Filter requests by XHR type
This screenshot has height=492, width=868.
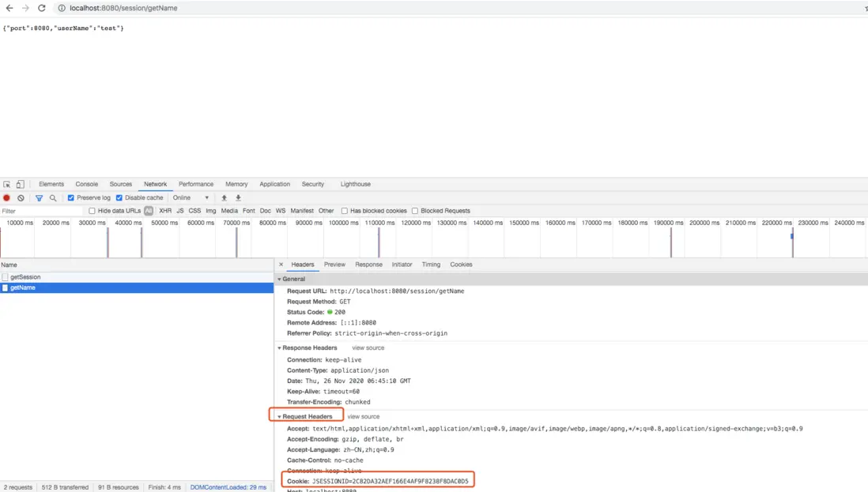(x=165, y=211)
